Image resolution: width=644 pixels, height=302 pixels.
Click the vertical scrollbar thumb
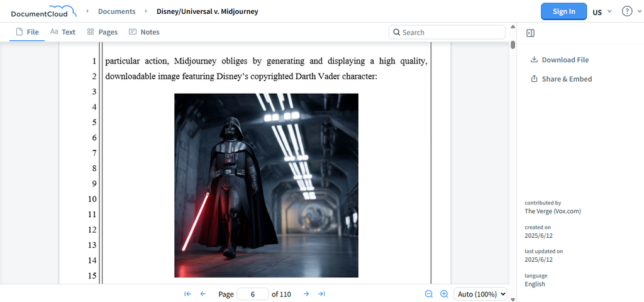(x=513, y=45)
